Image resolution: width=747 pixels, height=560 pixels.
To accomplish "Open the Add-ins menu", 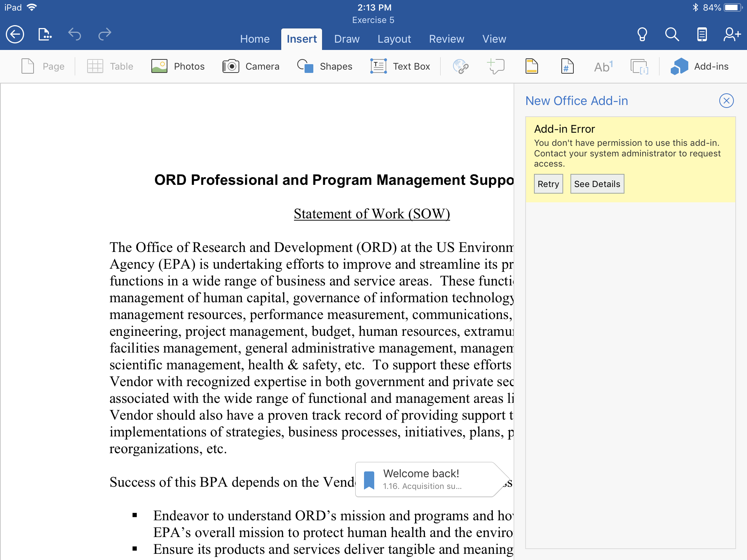I will [699, 66].
